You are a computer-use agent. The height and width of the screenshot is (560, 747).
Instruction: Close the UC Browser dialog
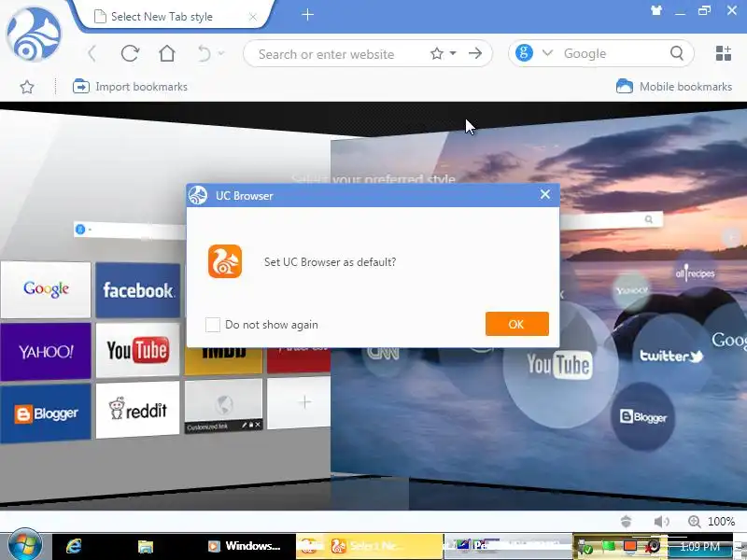pyautogui.click(x=545, y=194)
